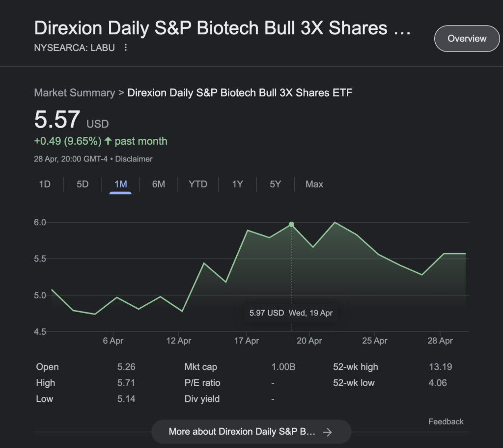Click the Low value 5.14

[126, 398]
